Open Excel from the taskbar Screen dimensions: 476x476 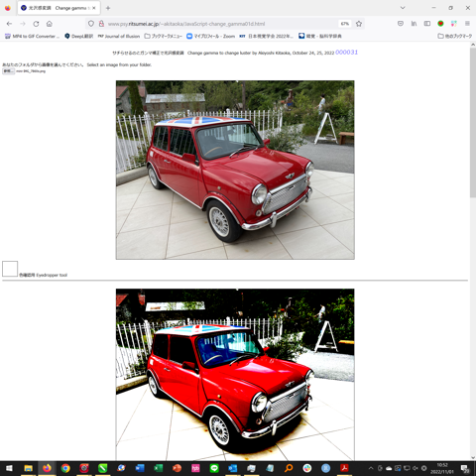[x=159, y=468]
